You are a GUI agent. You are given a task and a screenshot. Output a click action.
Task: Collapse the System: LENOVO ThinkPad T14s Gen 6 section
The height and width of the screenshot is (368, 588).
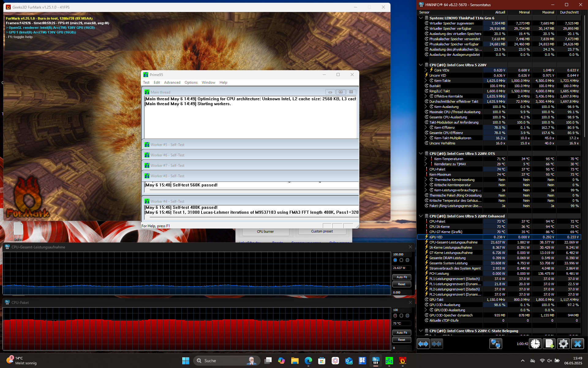point(421,18)
